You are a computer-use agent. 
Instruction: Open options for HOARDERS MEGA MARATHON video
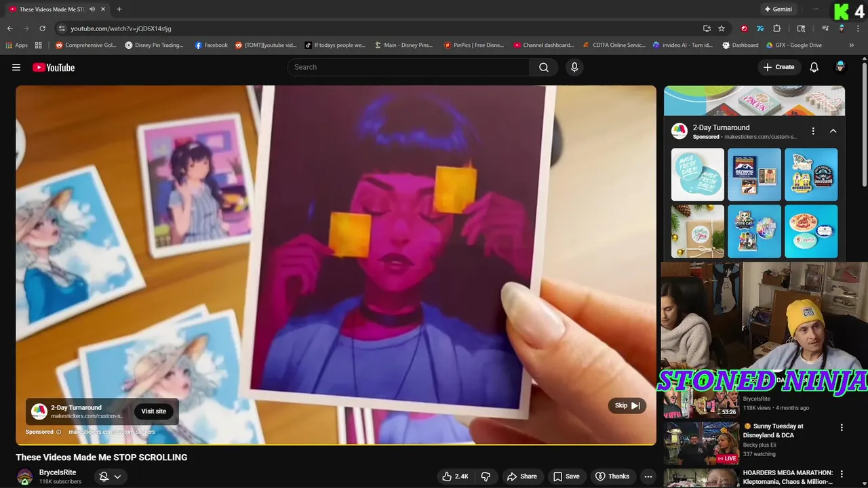tap(842, 474)
